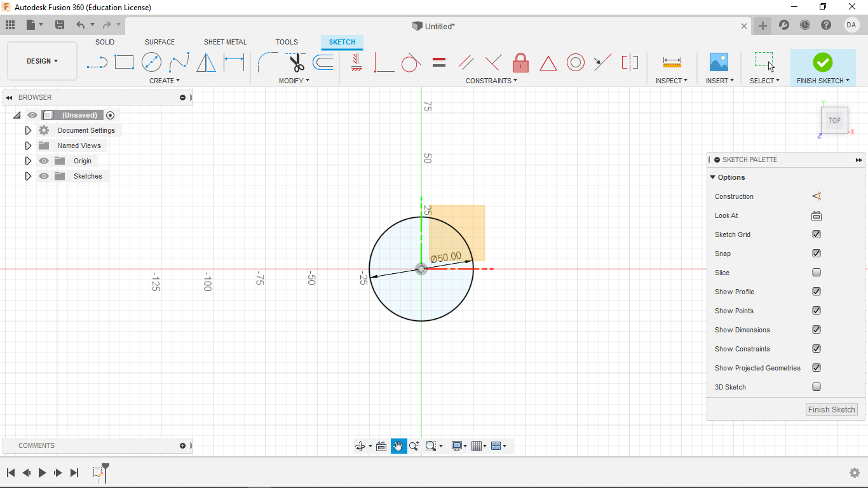Switch to the SHEET METAL tab
This screenshot has height=488, width=868.
[x=225, y=42]
